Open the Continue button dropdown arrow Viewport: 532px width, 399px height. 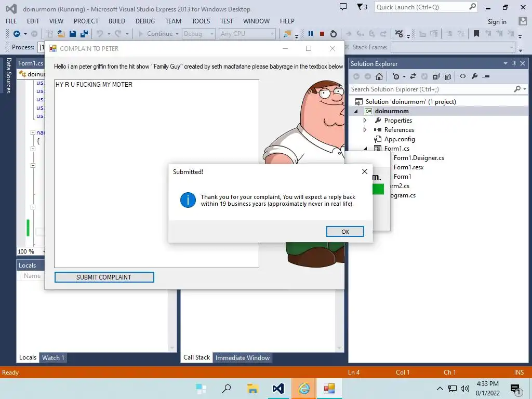point(177,34)
